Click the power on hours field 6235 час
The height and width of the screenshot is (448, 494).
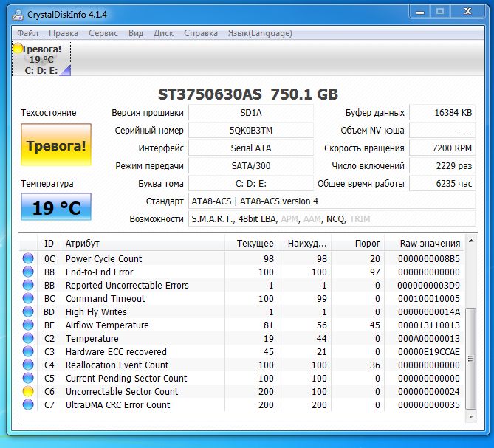click(x=442, y=183)
